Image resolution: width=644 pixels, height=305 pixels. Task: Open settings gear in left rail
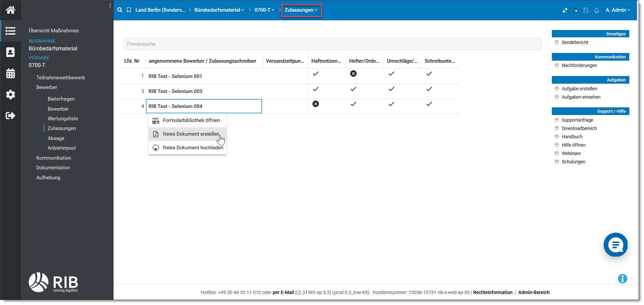click(x=10, y=95)
